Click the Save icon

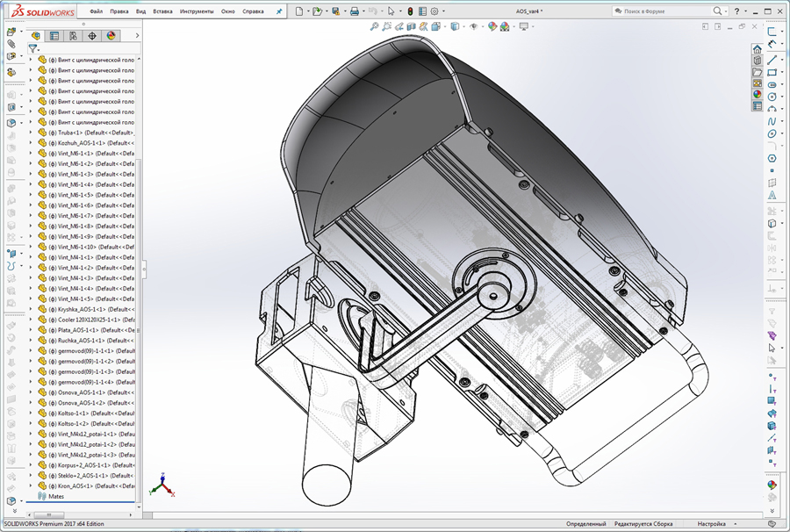[334, 10]
